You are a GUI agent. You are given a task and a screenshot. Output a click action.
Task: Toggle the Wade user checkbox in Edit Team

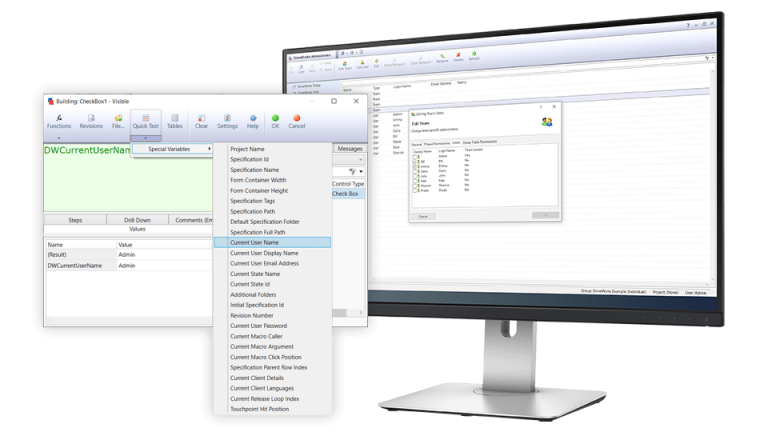pyautogui.click(x=414, y=191)
